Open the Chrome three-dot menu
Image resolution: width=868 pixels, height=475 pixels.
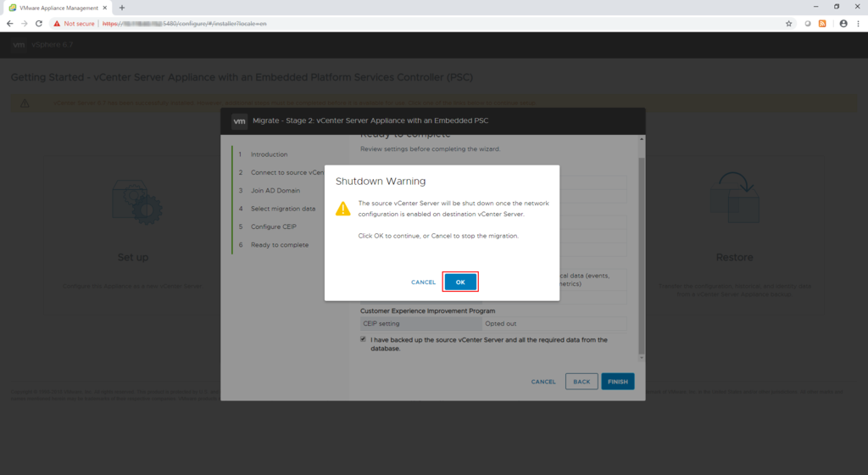858,24
